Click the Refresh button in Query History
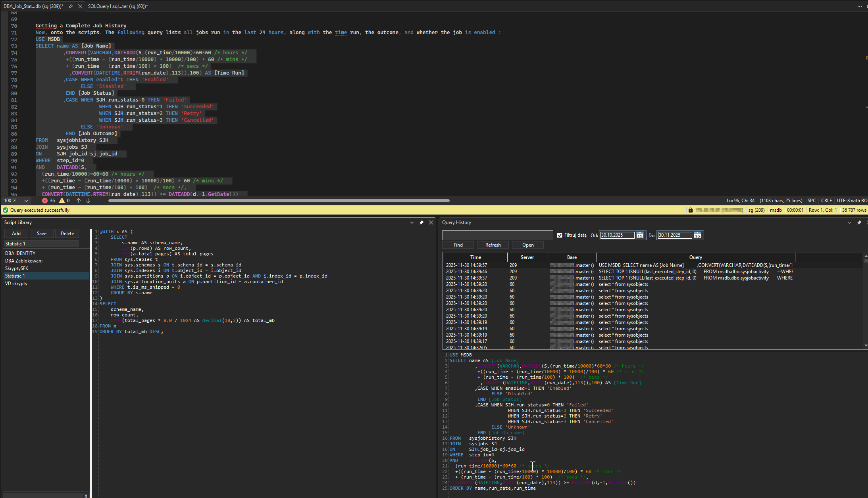This screenshot has width=868, height=498. pos(493,245)
